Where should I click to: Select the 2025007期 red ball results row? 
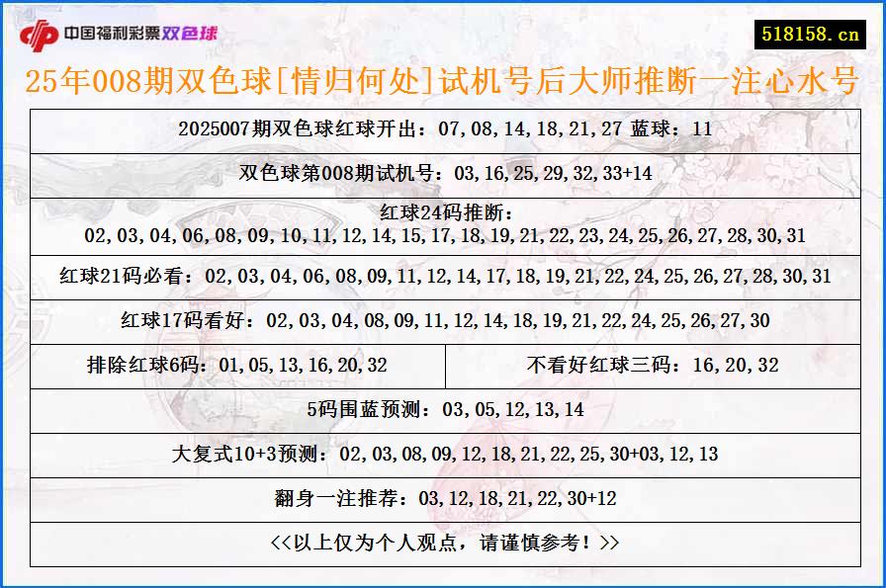(x=443, y=130)
